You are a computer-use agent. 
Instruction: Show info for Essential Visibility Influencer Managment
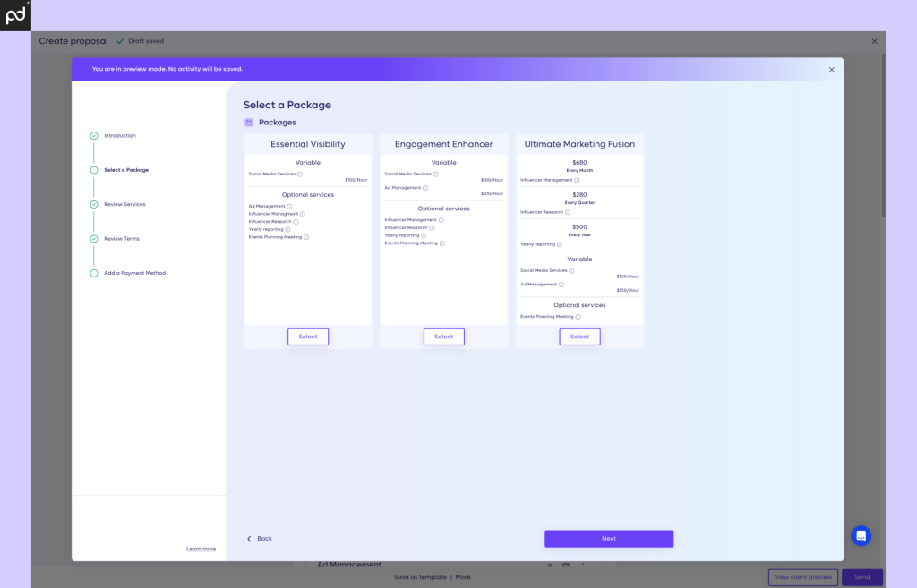(303, 214)
